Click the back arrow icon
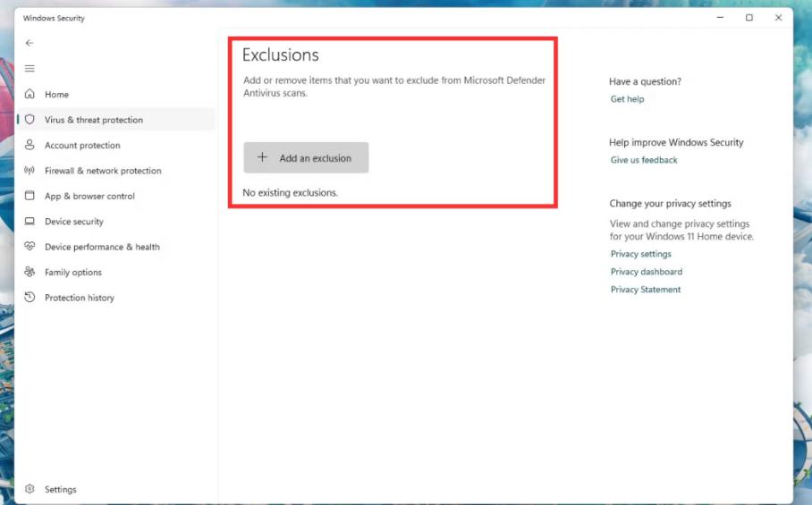 click(30, 43)
